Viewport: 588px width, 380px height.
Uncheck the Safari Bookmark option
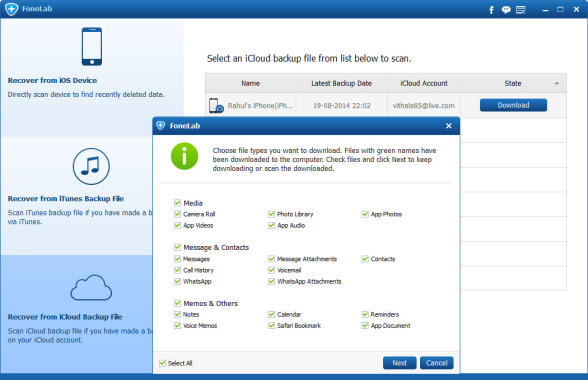(272, 326)
